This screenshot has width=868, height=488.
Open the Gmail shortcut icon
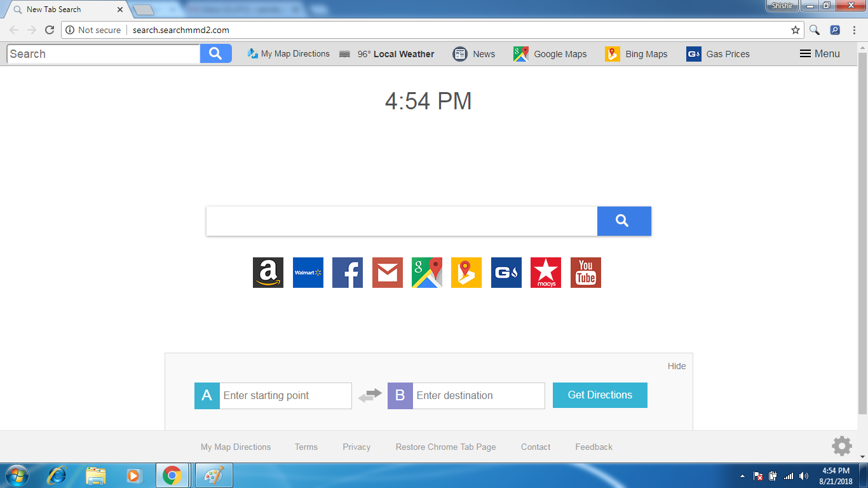(x=387, y=272)
